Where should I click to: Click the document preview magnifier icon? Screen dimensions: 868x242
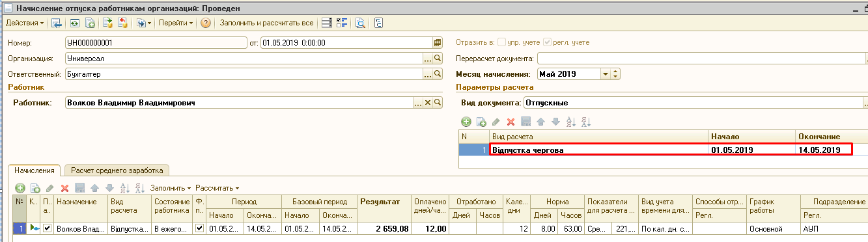coord(360,23)
